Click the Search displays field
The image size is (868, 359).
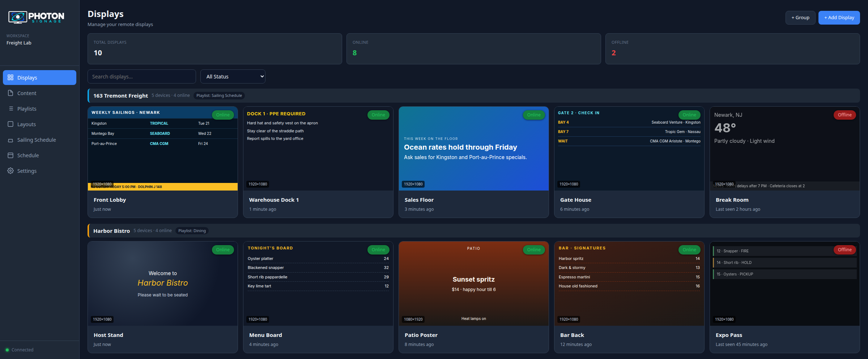pos(142,76)
